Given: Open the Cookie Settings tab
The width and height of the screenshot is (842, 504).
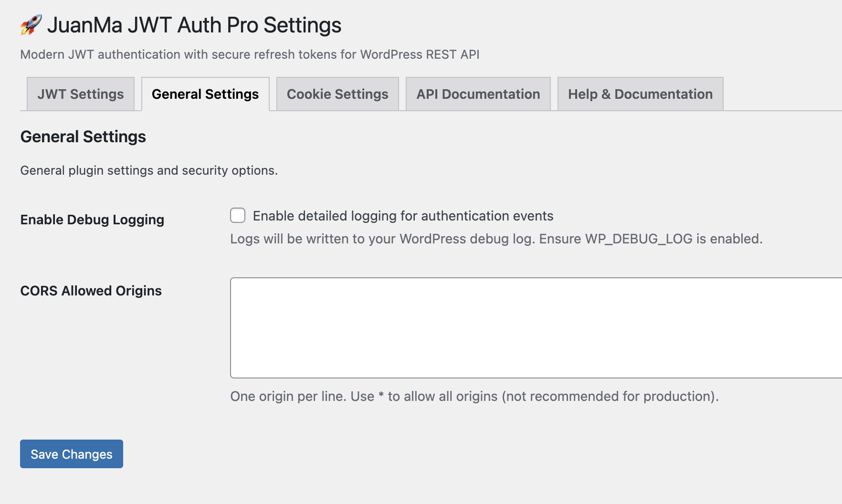Looking at the screenshot, I should click(x=337, y=94).
